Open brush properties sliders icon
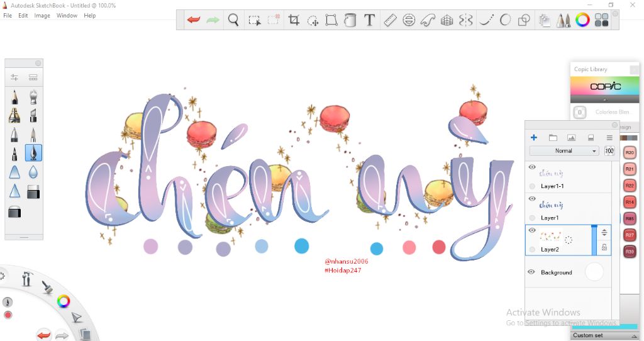This screenshot has width=644, height=341. (14, 77)
